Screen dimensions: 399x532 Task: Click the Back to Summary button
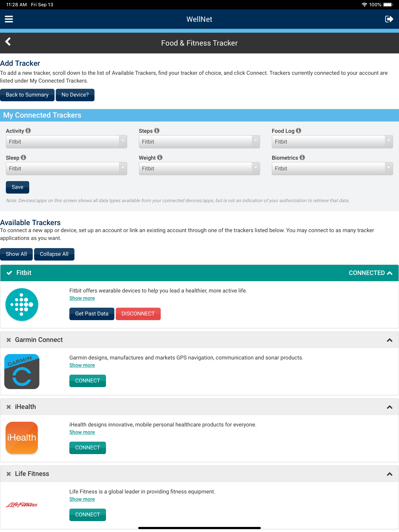click(x=27, y=95)
